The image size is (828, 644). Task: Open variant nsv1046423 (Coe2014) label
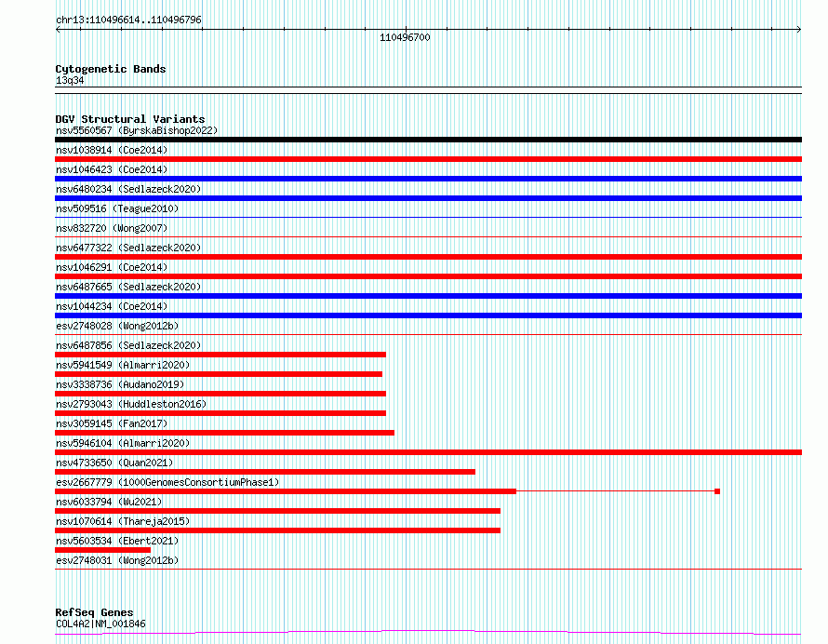112,169
